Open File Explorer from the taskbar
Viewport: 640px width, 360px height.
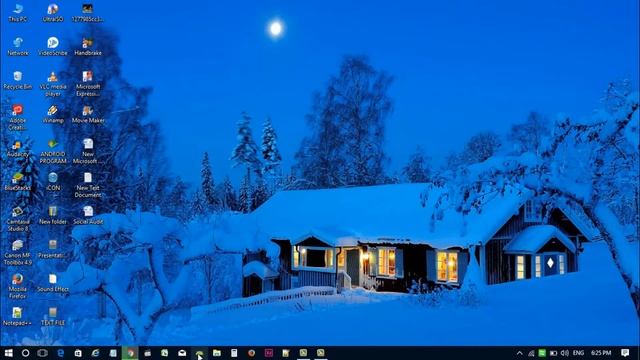[217, 353]
